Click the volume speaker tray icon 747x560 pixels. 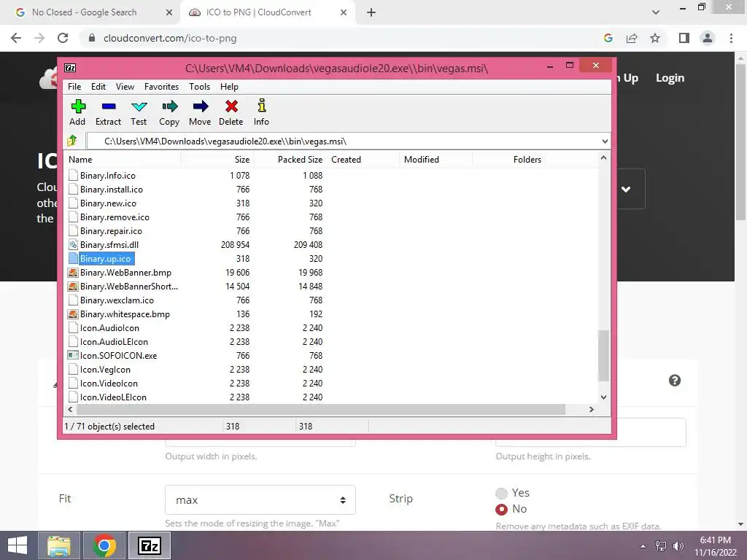click(x=678, y=546)
